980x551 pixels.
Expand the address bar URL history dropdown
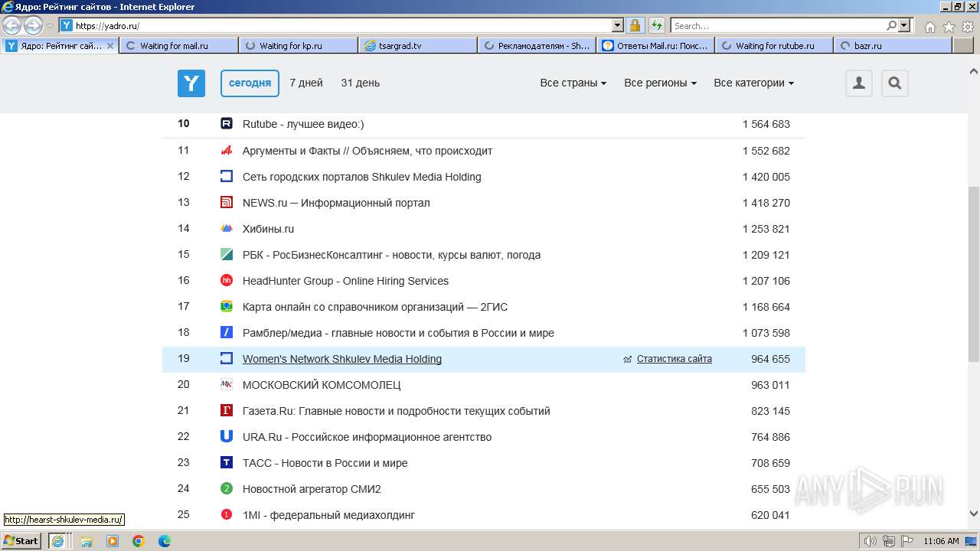[x=618, y=26]
